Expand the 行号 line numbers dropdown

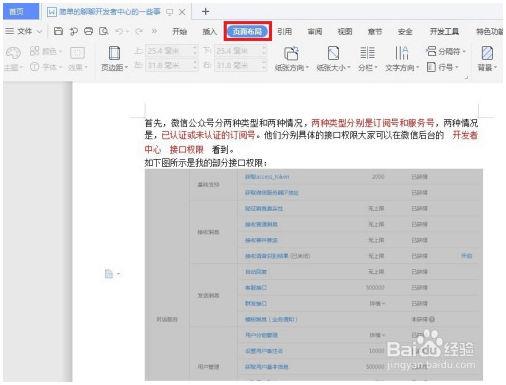pyautogui.click(x=457, y=67)
